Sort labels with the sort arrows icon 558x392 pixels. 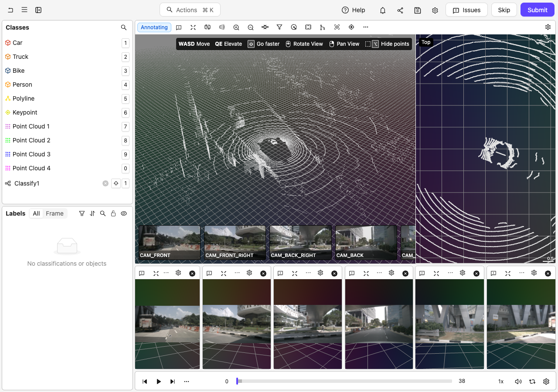[92, 213]
